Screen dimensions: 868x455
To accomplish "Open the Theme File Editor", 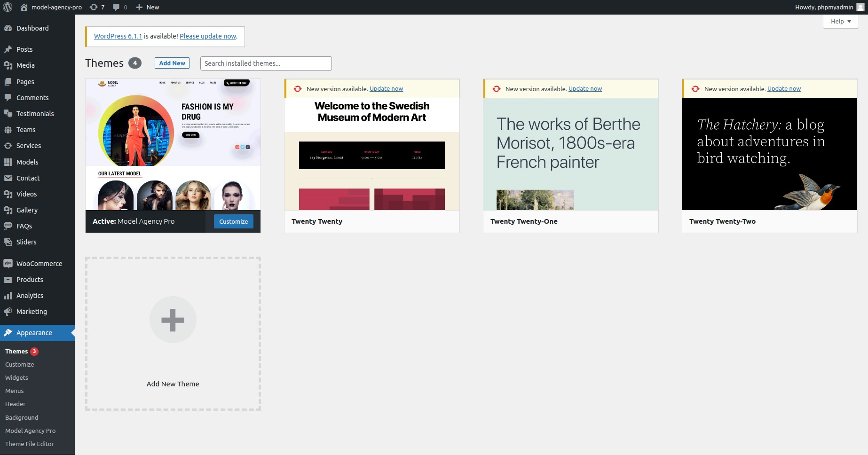I will tap(29, 444).
